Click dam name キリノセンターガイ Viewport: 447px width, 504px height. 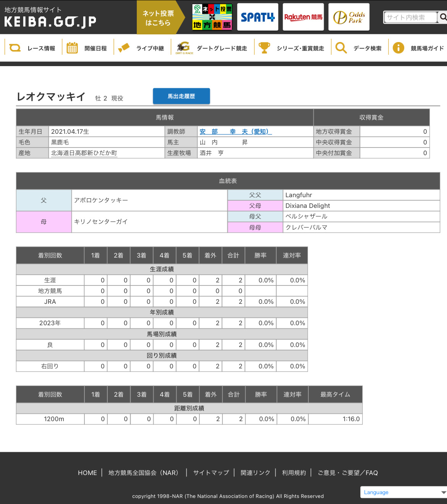[101, 222]
